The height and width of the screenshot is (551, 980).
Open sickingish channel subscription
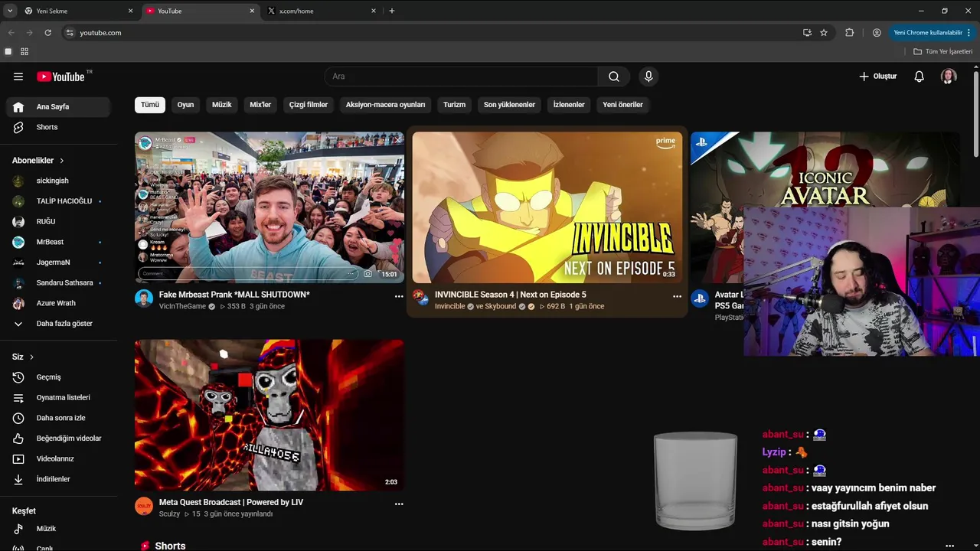click(58, 181)
